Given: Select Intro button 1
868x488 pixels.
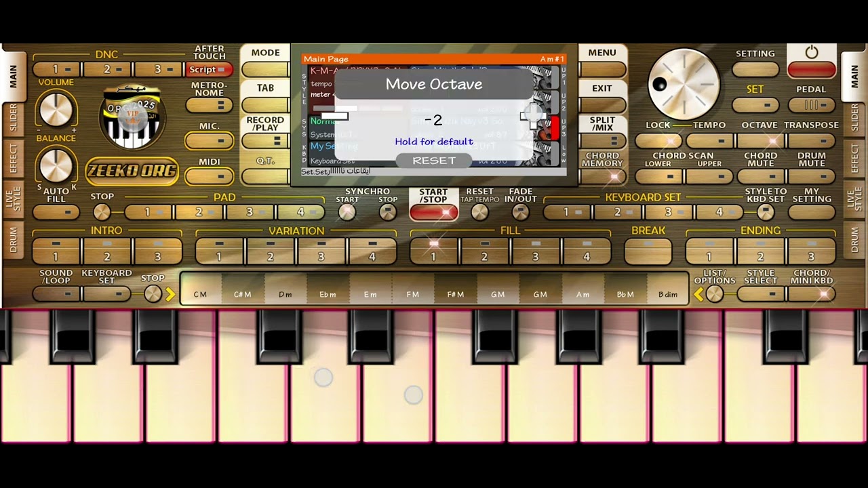Looking at the screenshot, I should 56,251.
